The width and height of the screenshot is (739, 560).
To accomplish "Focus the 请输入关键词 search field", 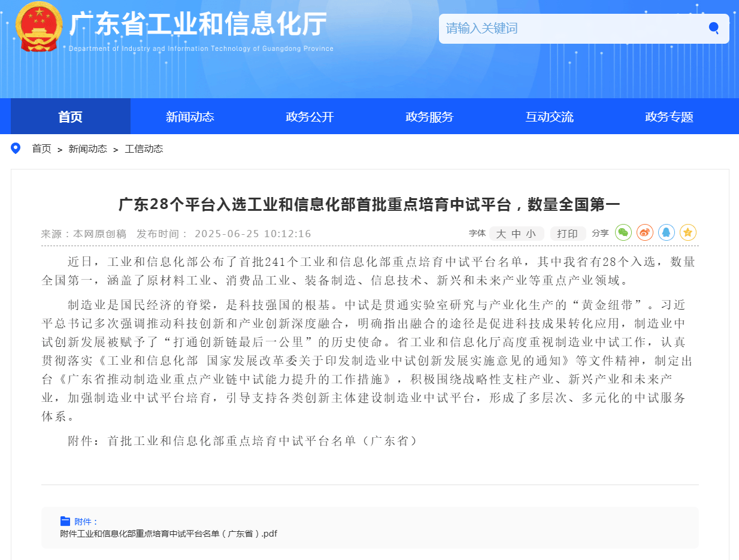I will 569,28.
